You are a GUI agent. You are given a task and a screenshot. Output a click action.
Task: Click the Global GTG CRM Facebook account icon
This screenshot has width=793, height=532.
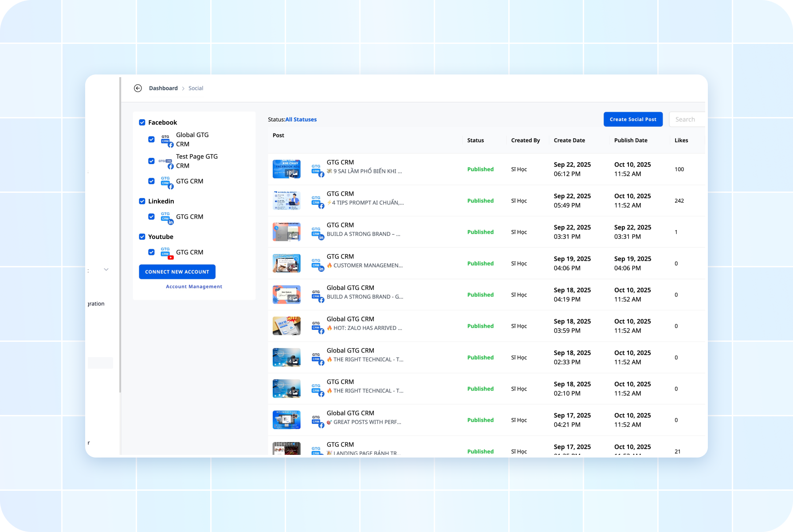(167, 140)
